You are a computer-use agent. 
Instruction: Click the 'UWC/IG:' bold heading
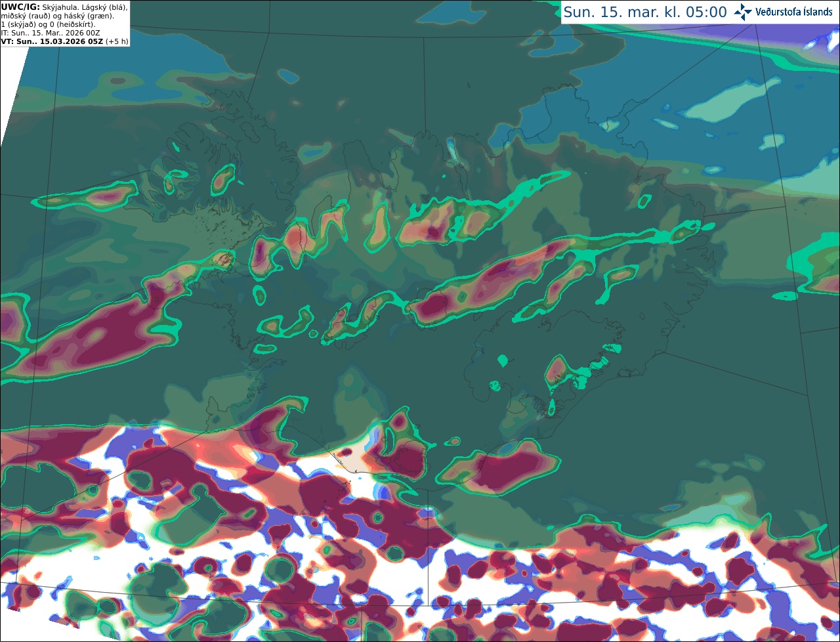tap(20, 7)
